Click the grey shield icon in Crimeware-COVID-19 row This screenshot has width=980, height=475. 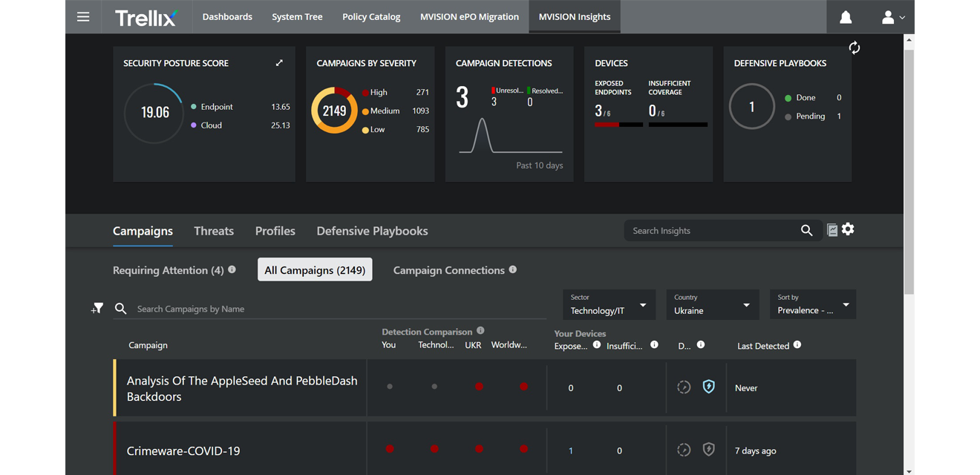click(709, 450)
